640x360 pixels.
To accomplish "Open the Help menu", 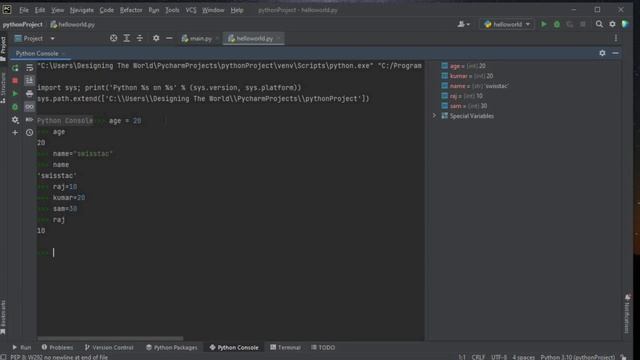I will 237,10.
